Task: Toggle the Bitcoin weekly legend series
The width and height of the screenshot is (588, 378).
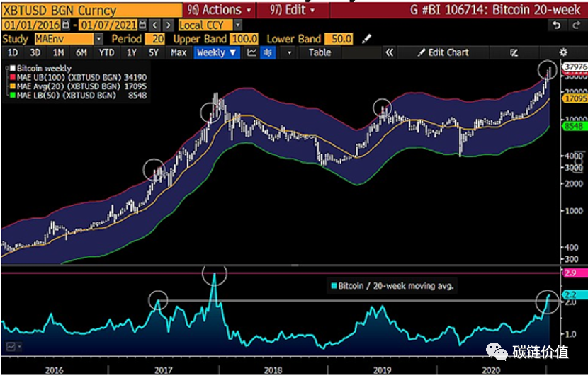Action: click(10, 68)
